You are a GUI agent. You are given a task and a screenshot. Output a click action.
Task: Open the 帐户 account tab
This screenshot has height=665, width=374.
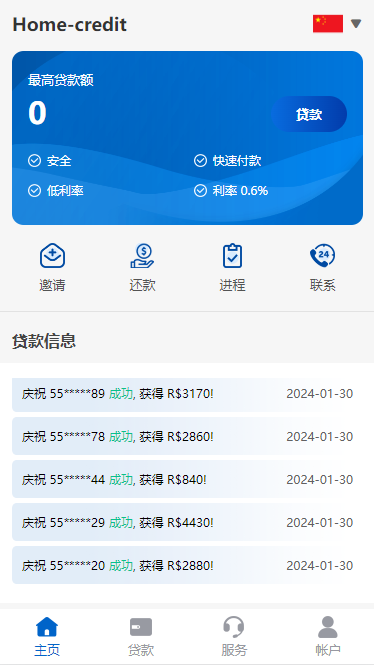coord(328,636)
